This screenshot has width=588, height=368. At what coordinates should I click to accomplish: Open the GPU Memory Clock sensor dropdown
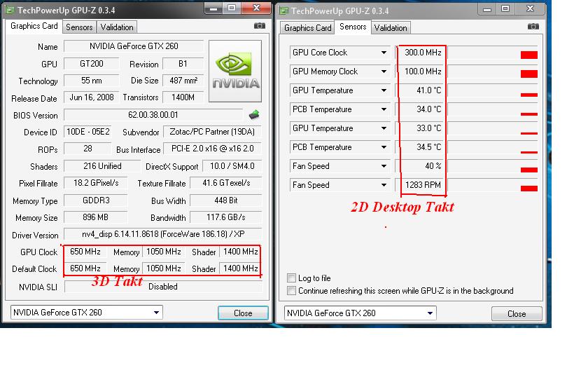[384, 71]
